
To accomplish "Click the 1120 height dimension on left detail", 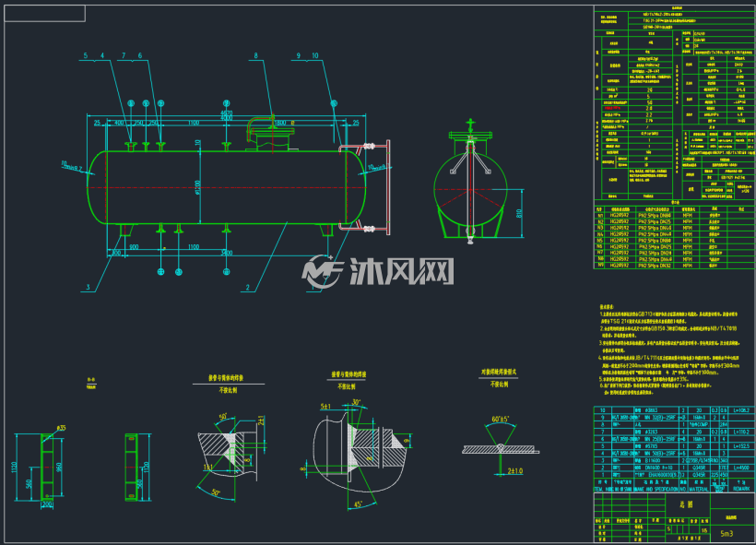I will pos(14,467).
